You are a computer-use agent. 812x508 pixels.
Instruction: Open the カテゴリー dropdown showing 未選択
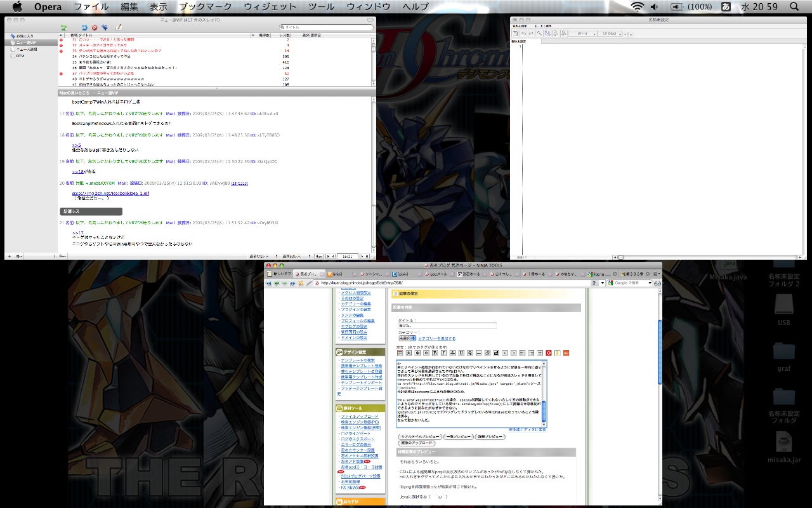click(407, 338)
